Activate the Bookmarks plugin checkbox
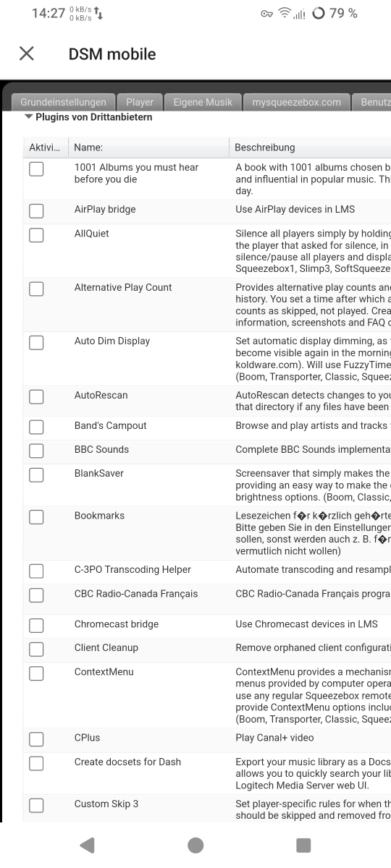391x868 pixels. [36, 517]
